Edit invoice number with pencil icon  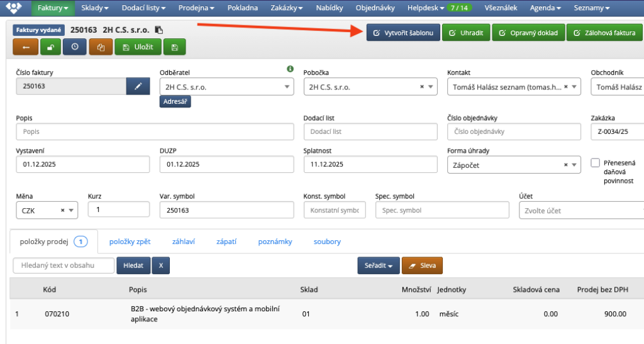point(138,87)
